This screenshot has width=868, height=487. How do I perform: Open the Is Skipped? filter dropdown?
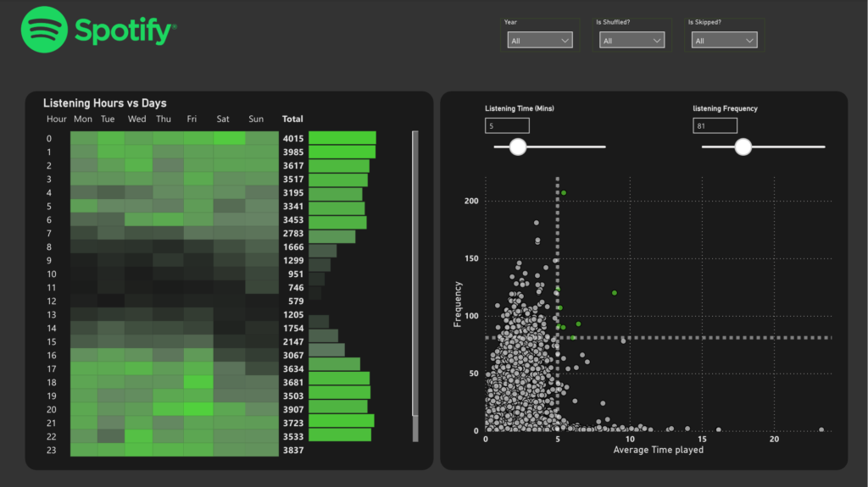click(x=724, y=41)
